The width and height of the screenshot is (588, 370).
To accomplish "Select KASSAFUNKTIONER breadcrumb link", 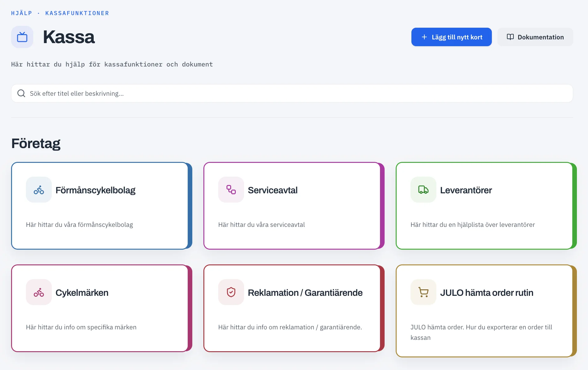I will pyautogui.click(x=77, y=13).
